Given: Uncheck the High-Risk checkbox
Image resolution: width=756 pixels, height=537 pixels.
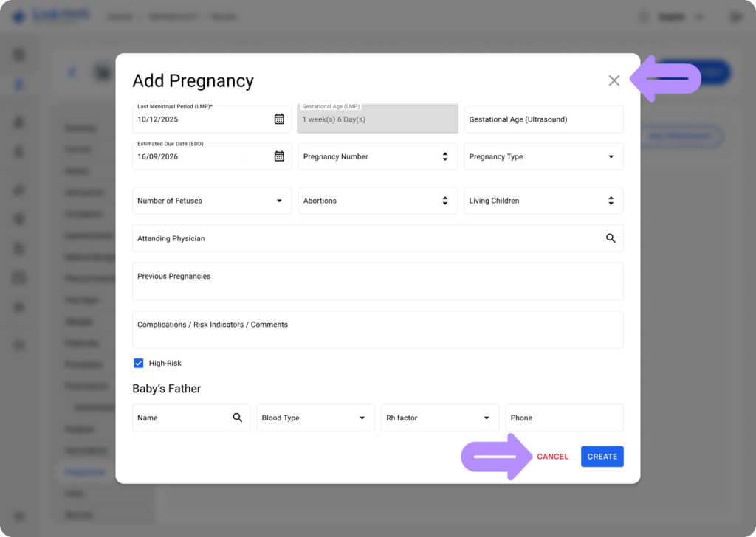Looking at the screenshot, I should 139,363.
